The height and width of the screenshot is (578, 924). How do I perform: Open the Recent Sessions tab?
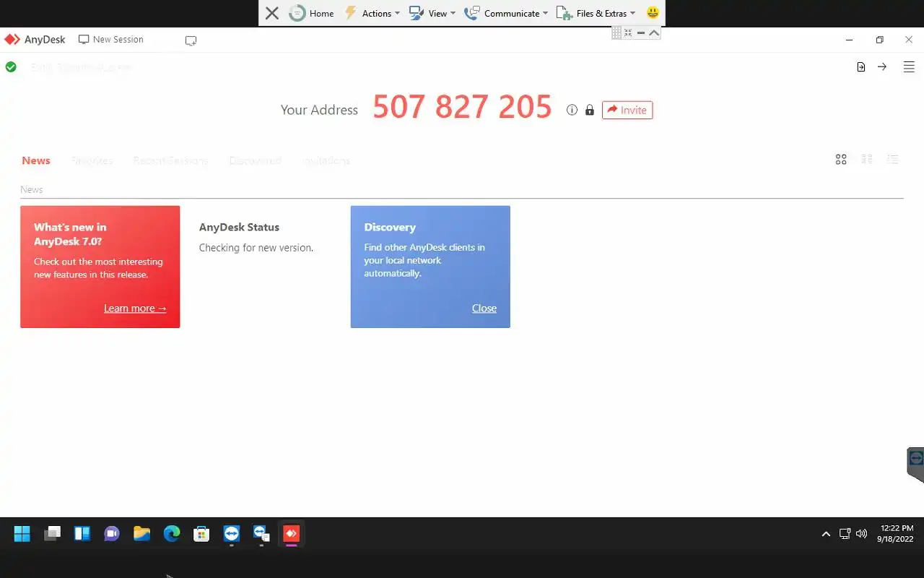pos(170,160)
